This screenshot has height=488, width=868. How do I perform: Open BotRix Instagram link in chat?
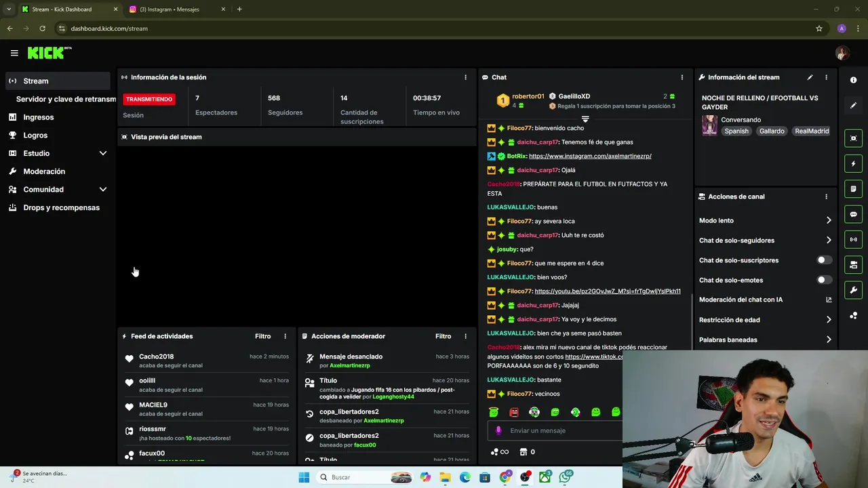[590, 156]
